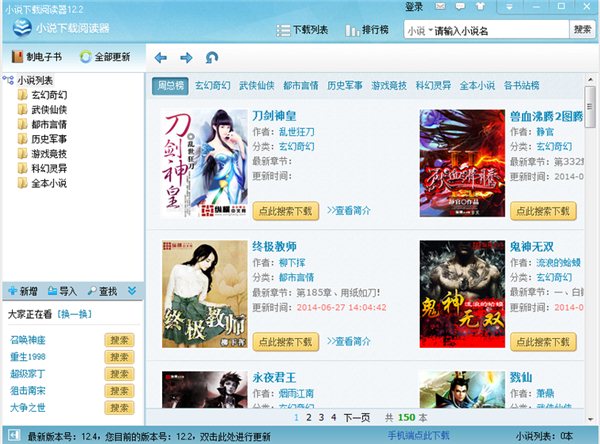Click 制电子书 make e-book button
Viewport: 600px width, 444px height.
37,57
